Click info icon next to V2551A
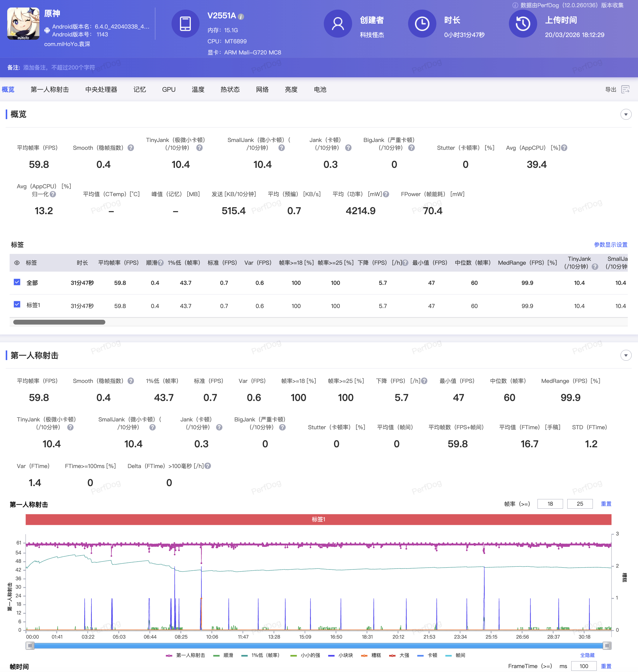The width and height of the screenshot is (638, 672). 241,17
